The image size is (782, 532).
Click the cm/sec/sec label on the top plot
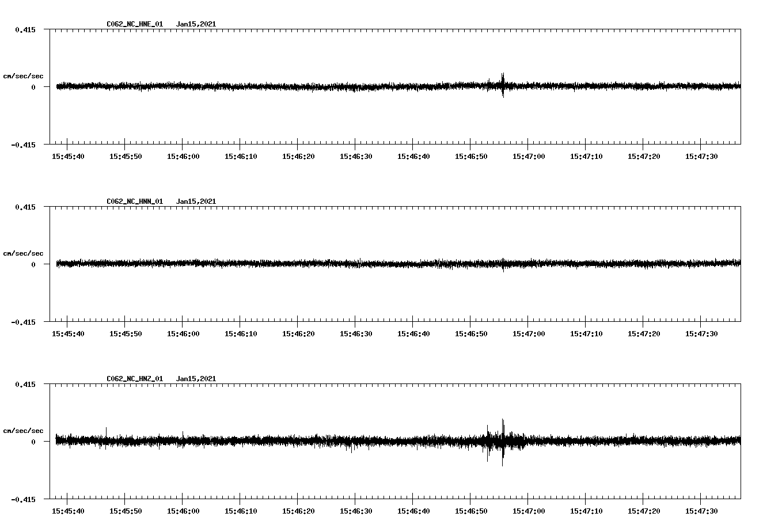tap(23, 75)
